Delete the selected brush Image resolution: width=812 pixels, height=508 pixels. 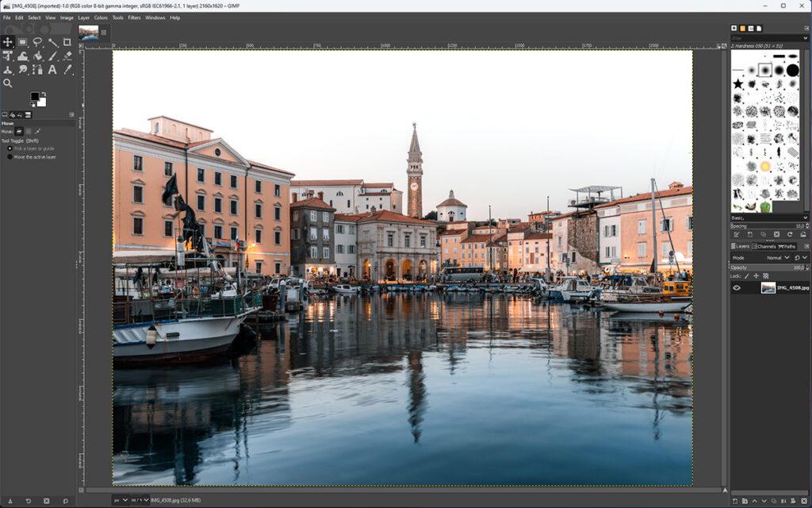[x=776, y=235]
